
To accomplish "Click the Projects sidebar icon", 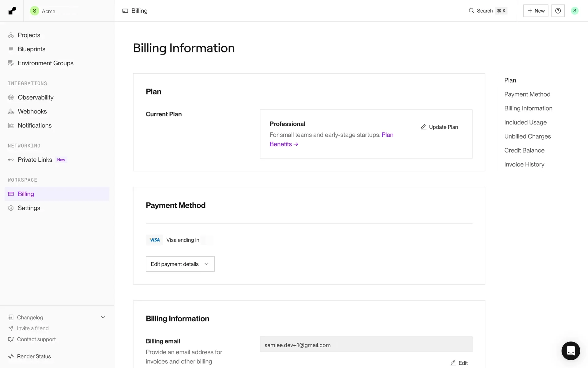I will pos(11,35).
